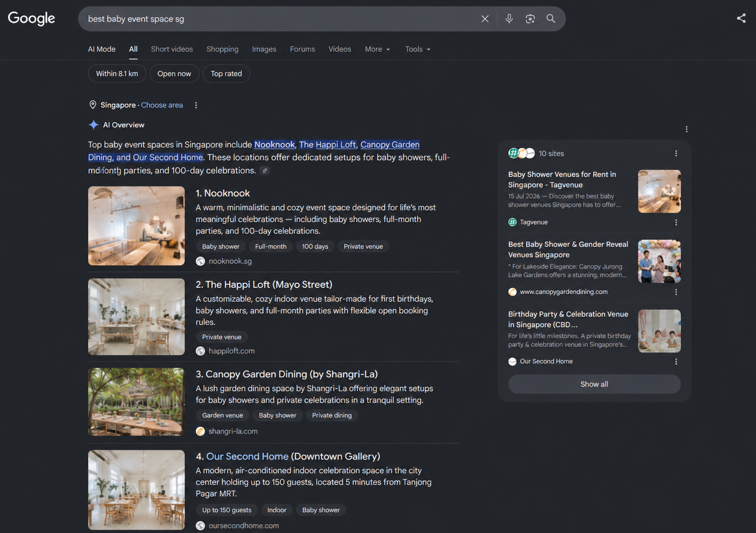The image size is (756, 533).
Task: Open options for canopygardendining.com source
Action: 676,292
